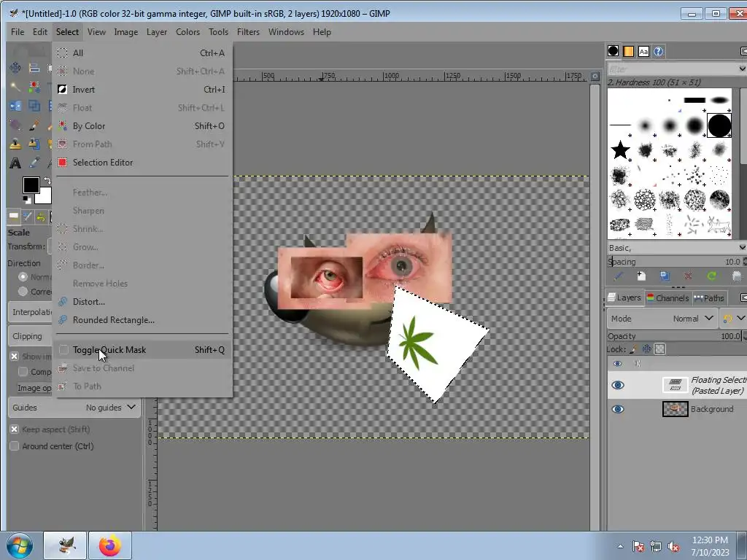Select the Color Picker eyedropper tool
Screen dimensions: 747x560
point(34,163)
